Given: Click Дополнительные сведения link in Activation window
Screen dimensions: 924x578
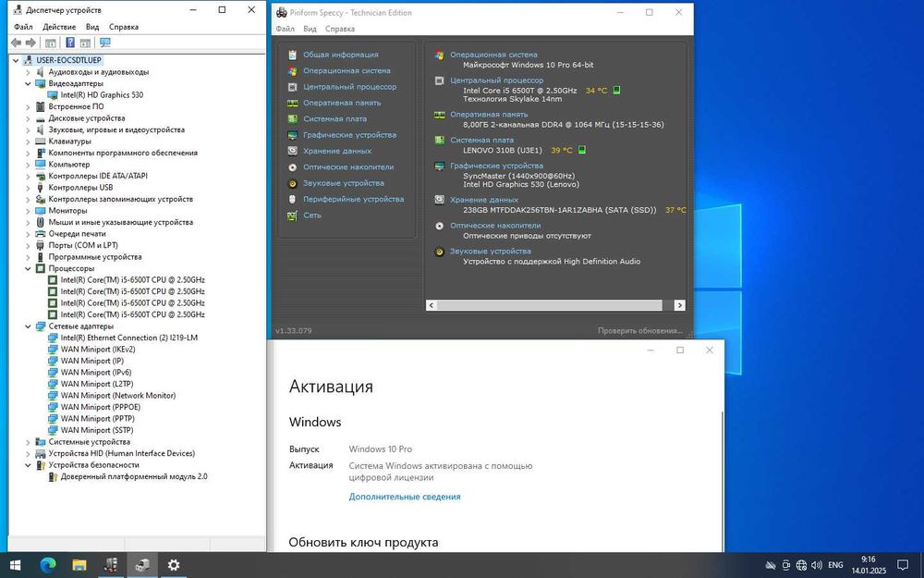Looking at the screenshot, I should [405, 497].
